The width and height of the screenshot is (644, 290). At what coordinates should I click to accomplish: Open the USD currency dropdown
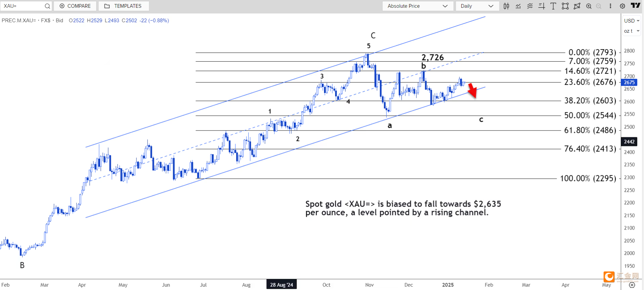tap(632, 21)
